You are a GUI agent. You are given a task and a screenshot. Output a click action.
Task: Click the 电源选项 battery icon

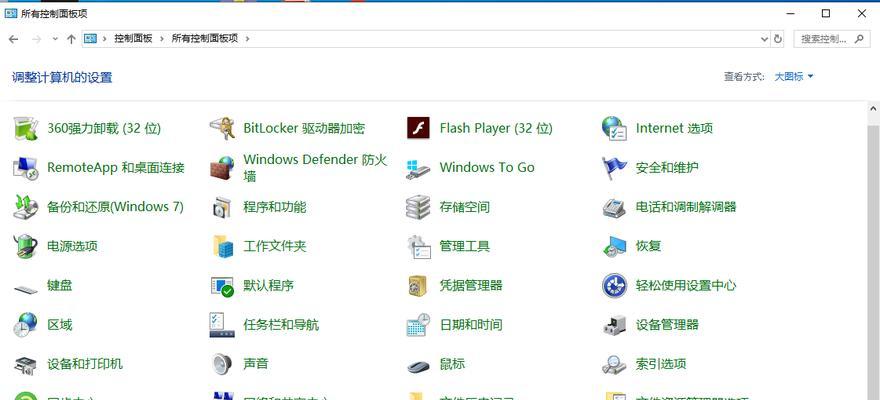[x=25, y=246]
